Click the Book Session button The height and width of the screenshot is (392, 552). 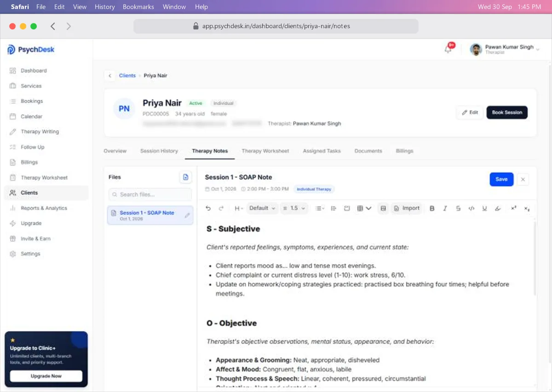tap(507, 112)
